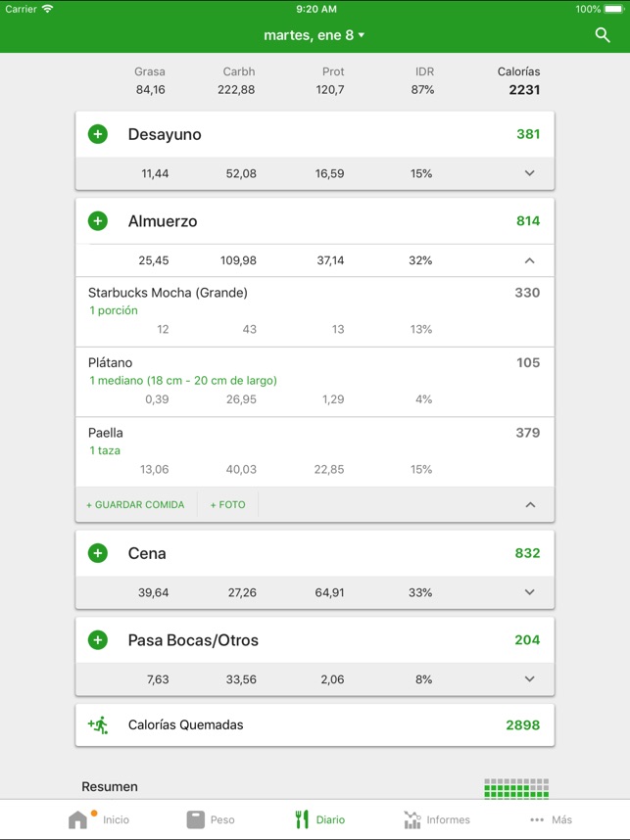The width and height of the screenshot is (630, 840).
Task: Tap the + FOTO button
Action: (228, 504)
